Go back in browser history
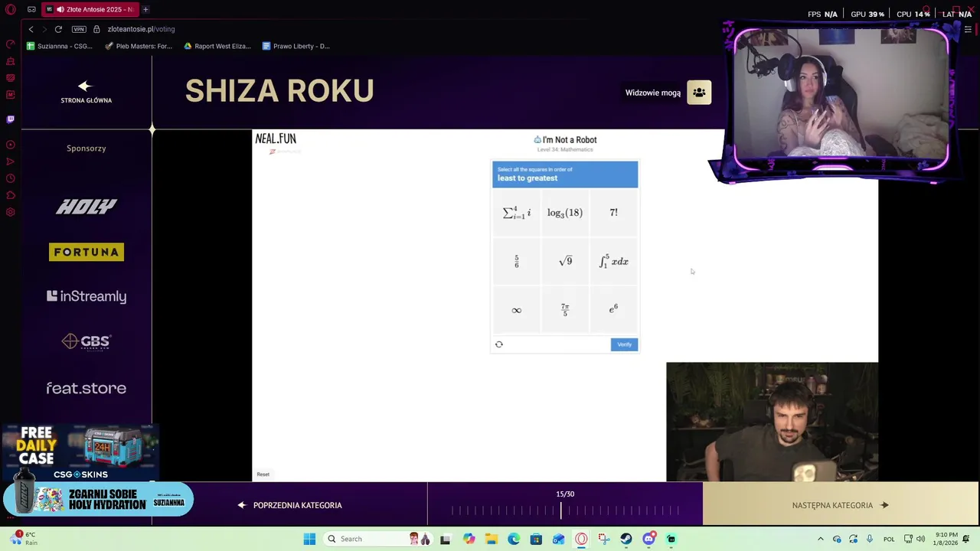 tap(31, 29)
